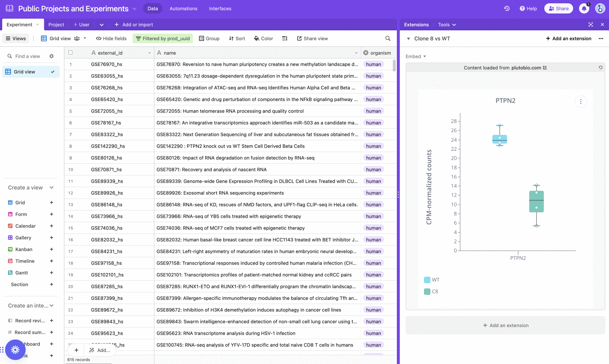Click the row height icon
The image size is (609, 364).
285,38
